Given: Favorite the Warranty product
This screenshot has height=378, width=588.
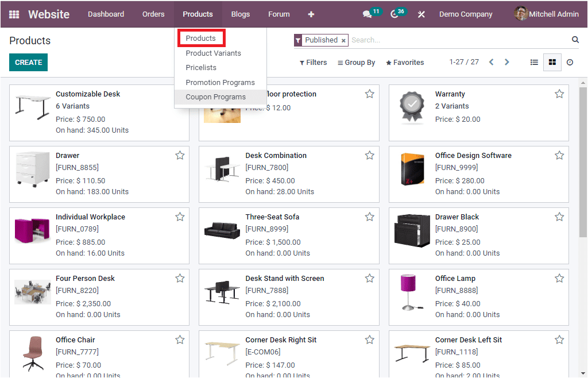Looking at the screenshot, I should tap(559, 94).
